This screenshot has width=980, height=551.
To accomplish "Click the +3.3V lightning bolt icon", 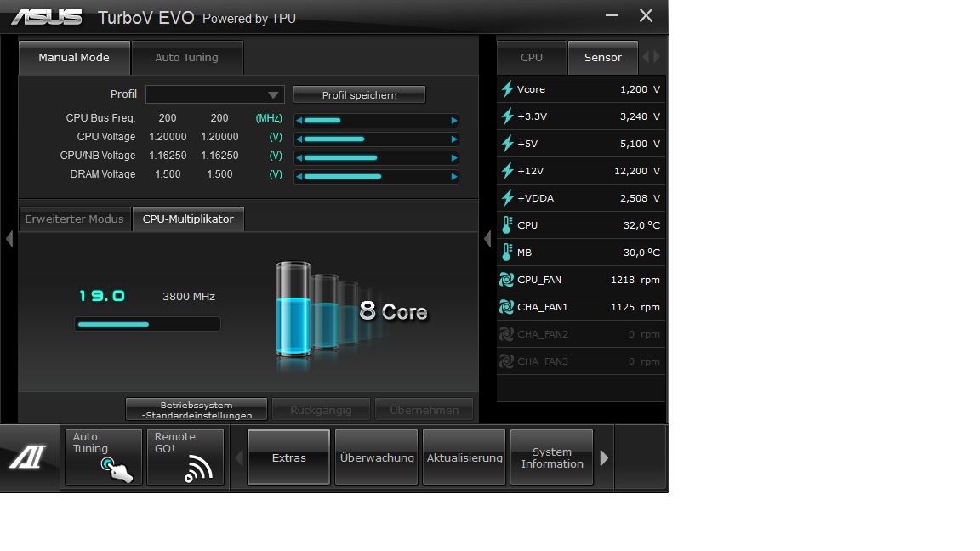I will click(x=508, y=116).
